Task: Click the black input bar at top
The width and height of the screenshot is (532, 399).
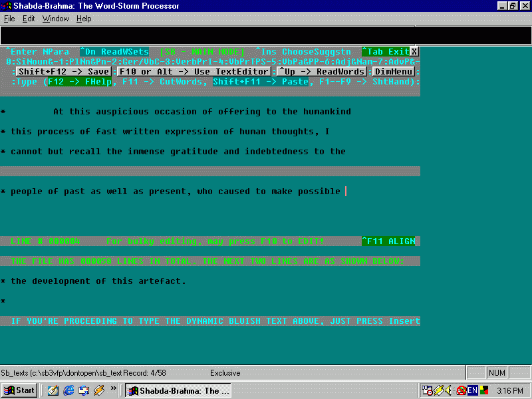Action: 265,35
